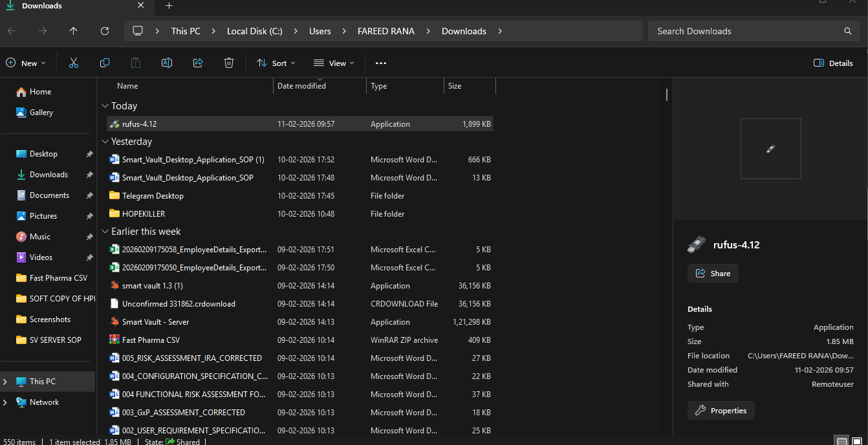Go back to the previous folder
Image resolution: width=868 pixels, height=445 pixels.
coord(11,30)
